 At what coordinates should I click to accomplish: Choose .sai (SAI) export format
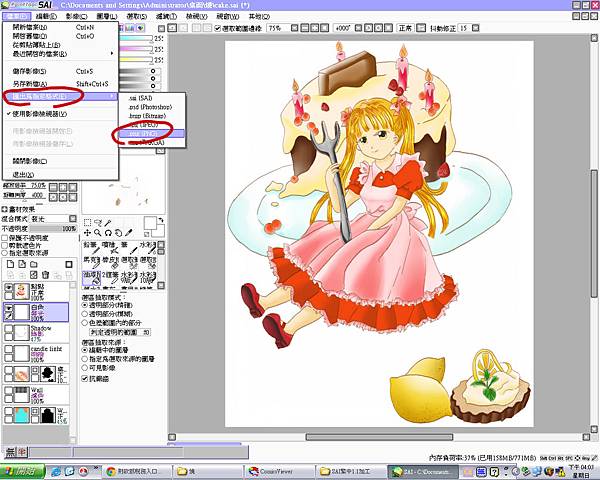[152, 98]
